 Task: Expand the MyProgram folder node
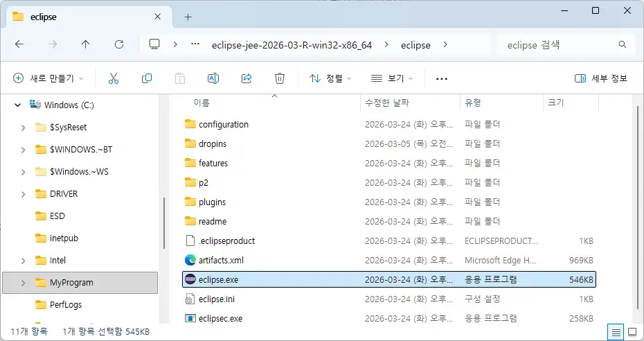point(23,283)
